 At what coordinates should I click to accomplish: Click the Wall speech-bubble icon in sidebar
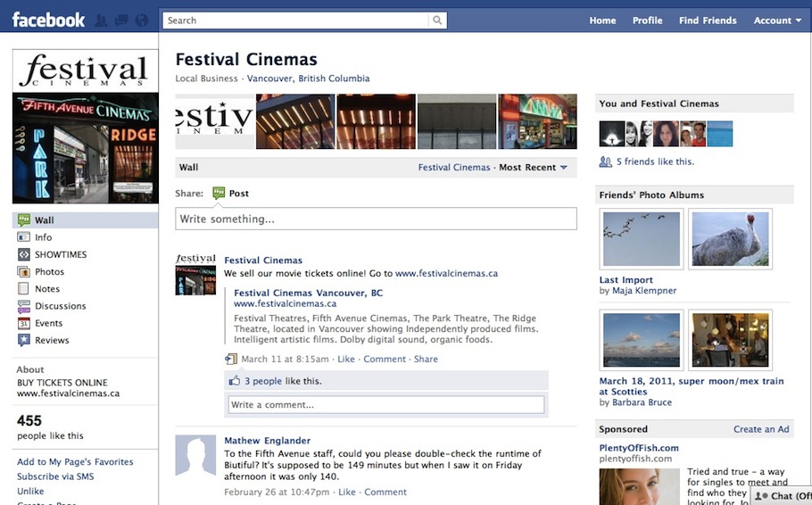click(x=24, y=220)
